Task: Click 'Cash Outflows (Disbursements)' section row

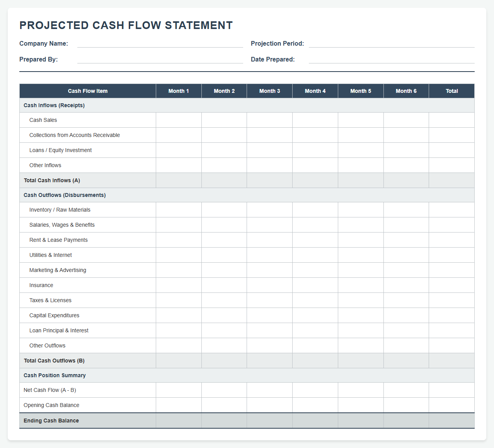Action: click(247, 195)
